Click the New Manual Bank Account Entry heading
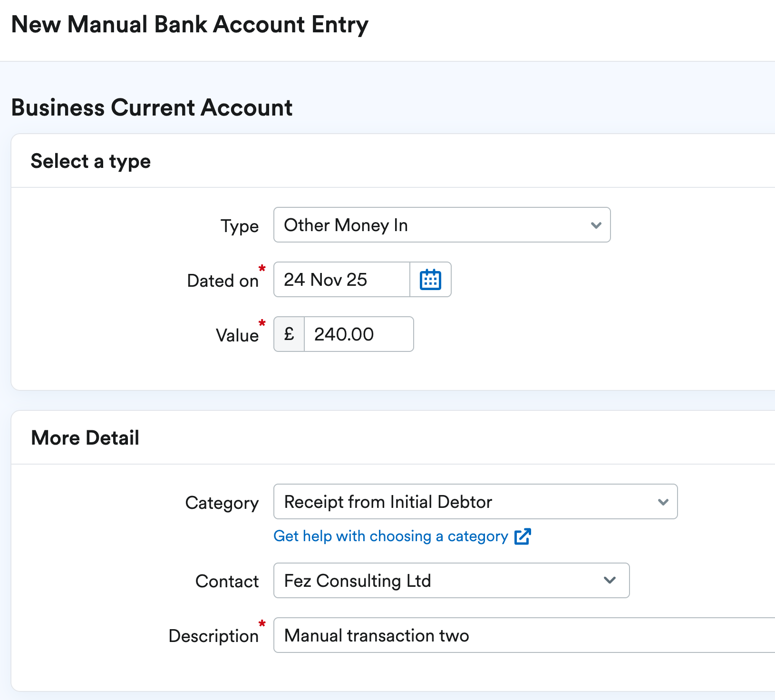The height and width of the screenshot is (700, 775). coord(190,25)
